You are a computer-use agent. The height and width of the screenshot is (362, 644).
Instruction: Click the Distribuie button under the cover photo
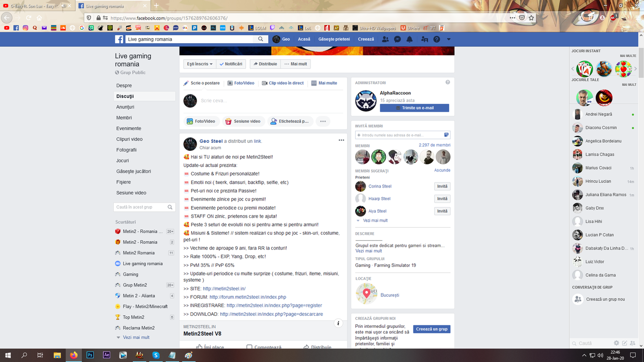pos(265,64)
